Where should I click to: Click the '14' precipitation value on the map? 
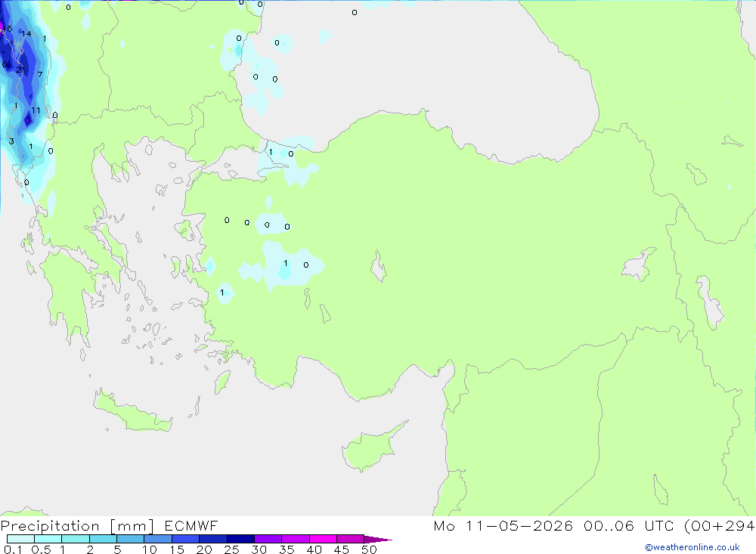26,34
